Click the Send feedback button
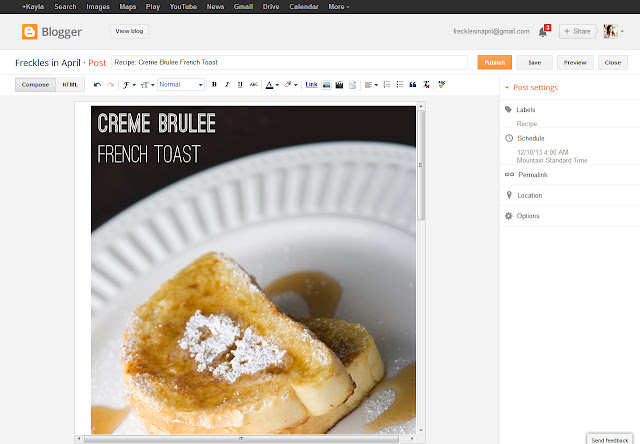The width and height of the screenshot is (640, 444). point(609,440)
